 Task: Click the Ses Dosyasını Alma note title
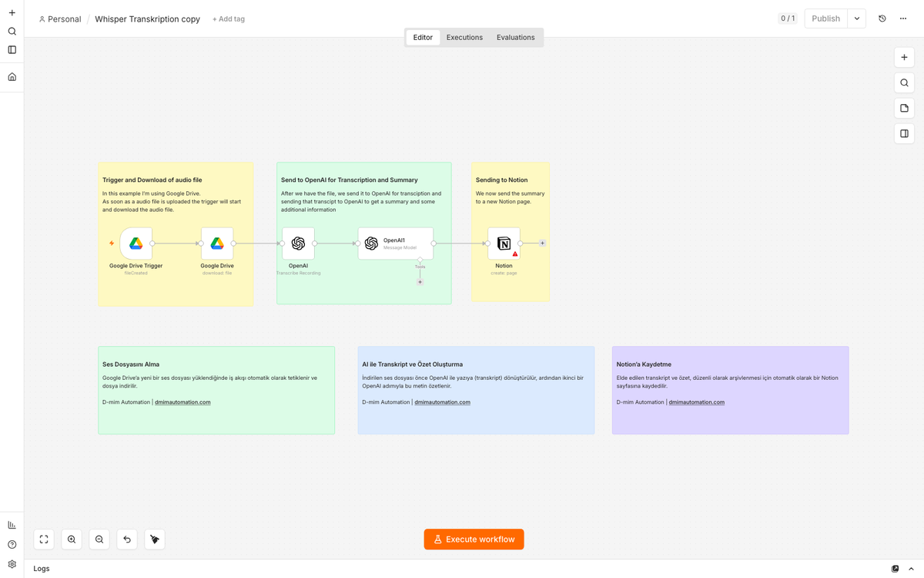tap(131, 365)
